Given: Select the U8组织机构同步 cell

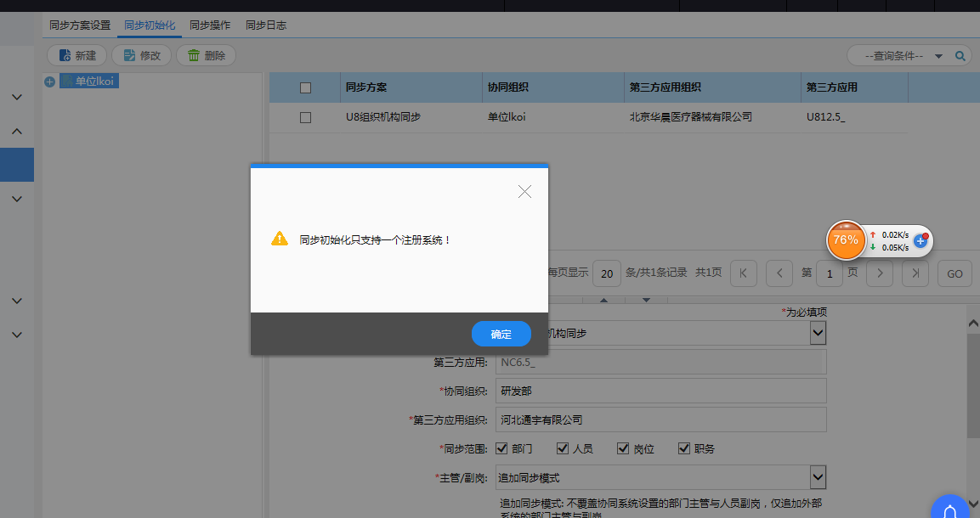Looking at the screenshot, I should pyautogui.click(x=383, y=116).
